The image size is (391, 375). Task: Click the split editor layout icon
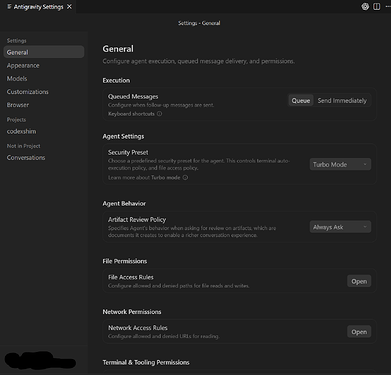click(377, 7)
